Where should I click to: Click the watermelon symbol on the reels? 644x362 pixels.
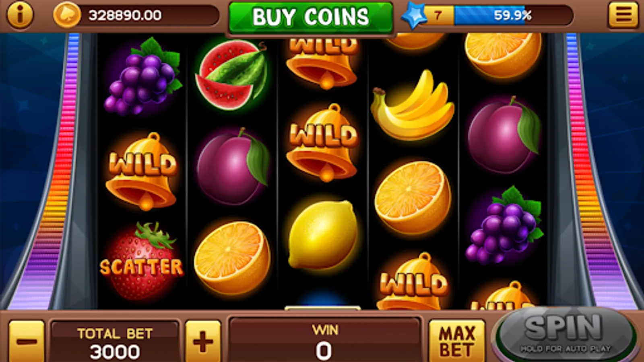[x=231, y=75]
